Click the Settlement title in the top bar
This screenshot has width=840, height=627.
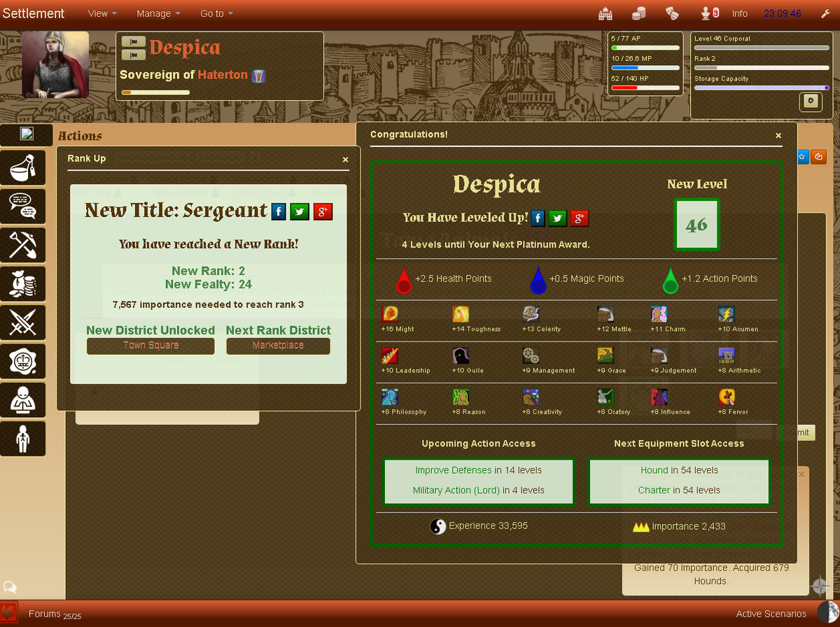34,13
